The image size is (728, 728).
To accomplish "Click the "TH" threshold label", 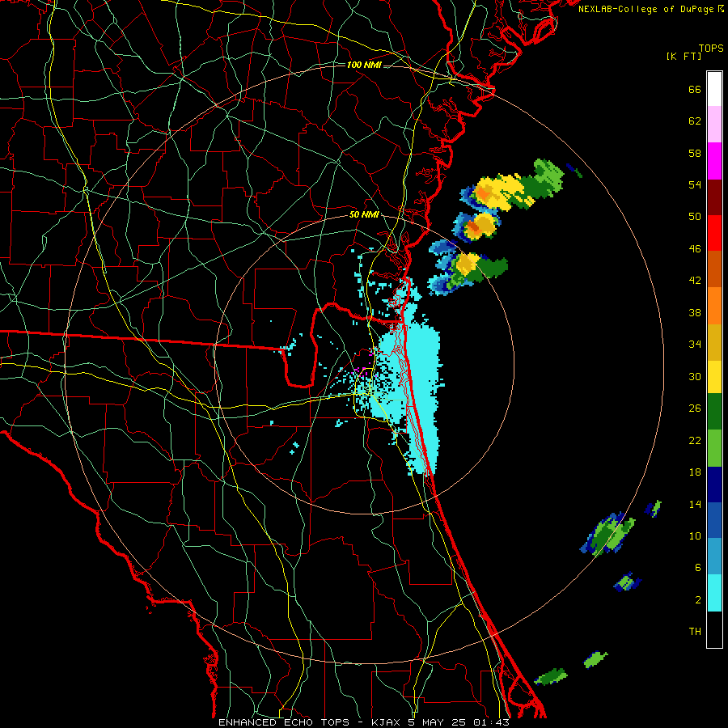I will 695,632.
